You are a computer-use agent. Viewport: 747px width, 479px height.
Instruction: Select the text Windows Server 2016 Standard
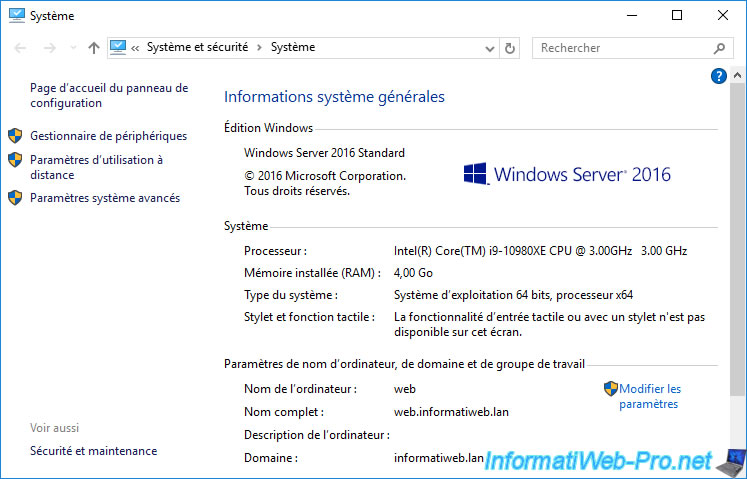click(x=324, y=153)
